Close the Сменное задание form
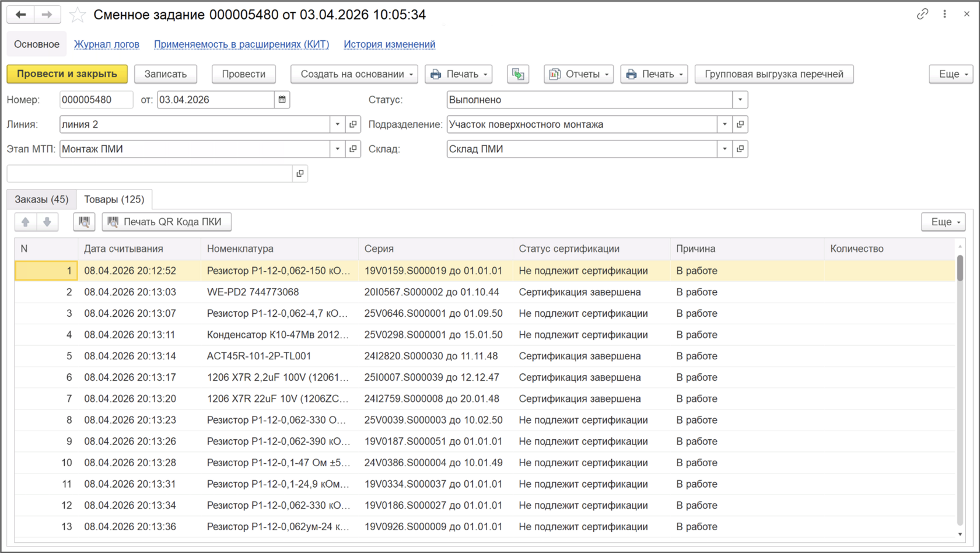 (x=967, y=14)
